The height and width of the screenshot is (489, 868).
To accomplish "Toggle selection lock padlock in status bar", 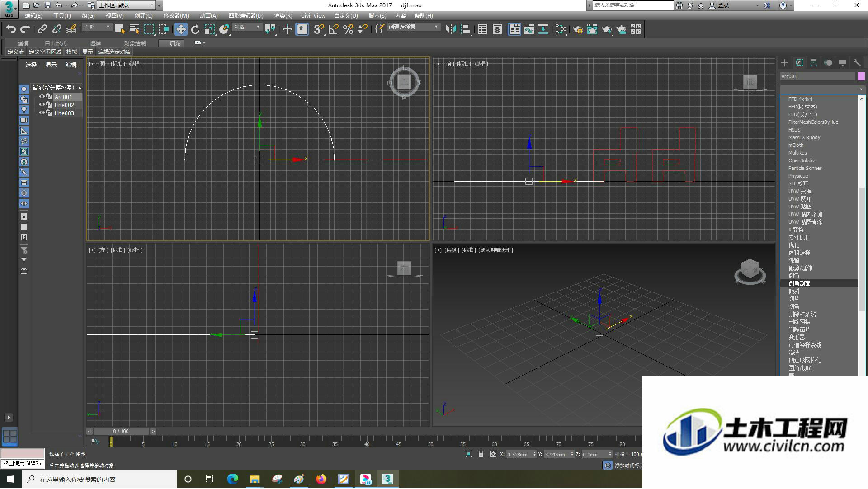I will point(481,454).
